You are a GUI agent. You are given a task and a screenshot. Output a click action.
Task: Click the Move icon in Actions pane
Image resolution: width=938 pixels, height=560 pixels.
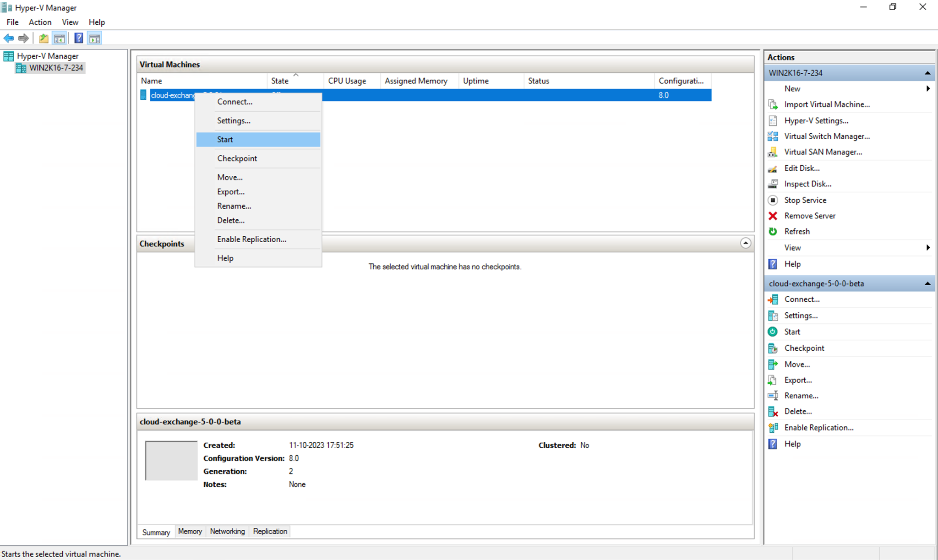click(773, 364)
